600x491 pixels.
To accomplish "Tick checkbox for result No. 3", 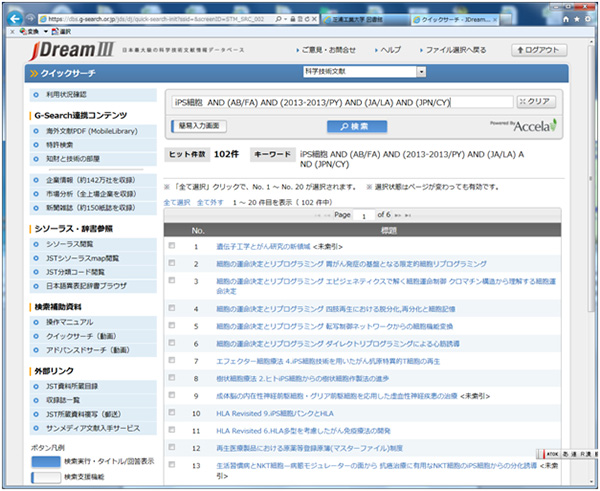I will (172, 280).
